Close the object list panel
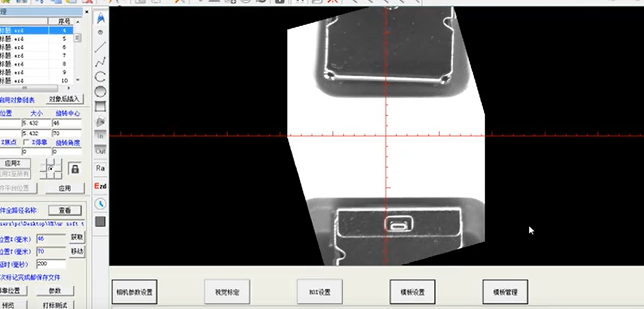 (86, 11)
